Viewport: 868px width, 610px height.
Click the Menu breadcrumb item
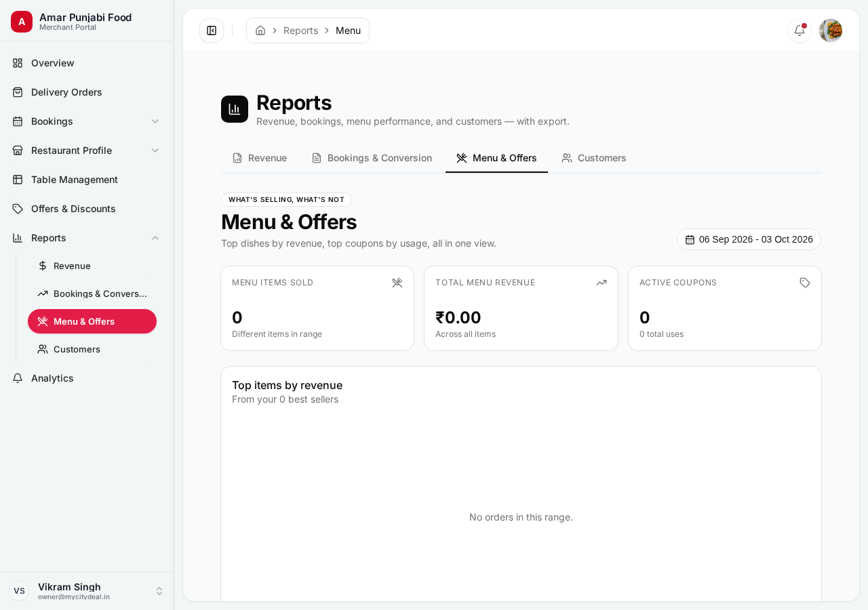[348, 30]
